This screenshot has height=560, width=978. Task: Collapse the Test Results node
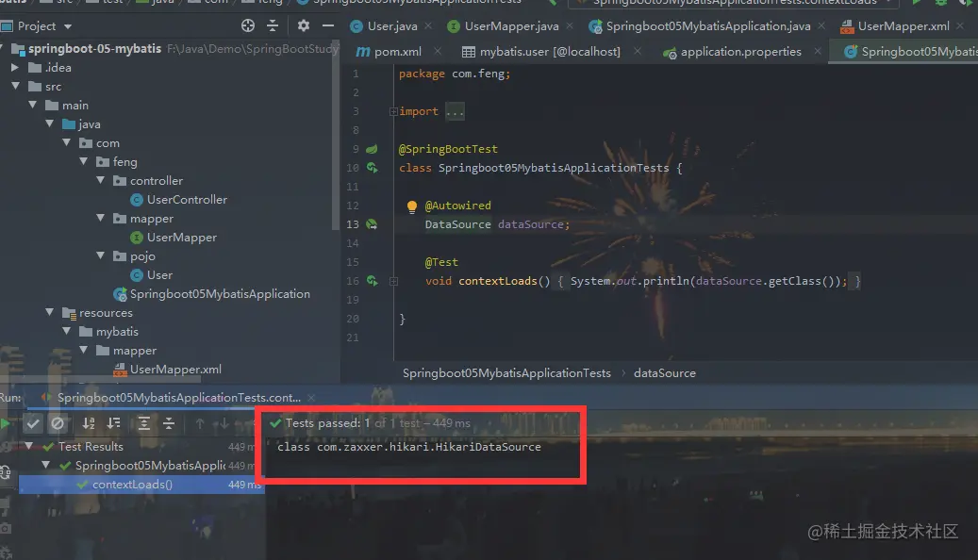point(28,446)
